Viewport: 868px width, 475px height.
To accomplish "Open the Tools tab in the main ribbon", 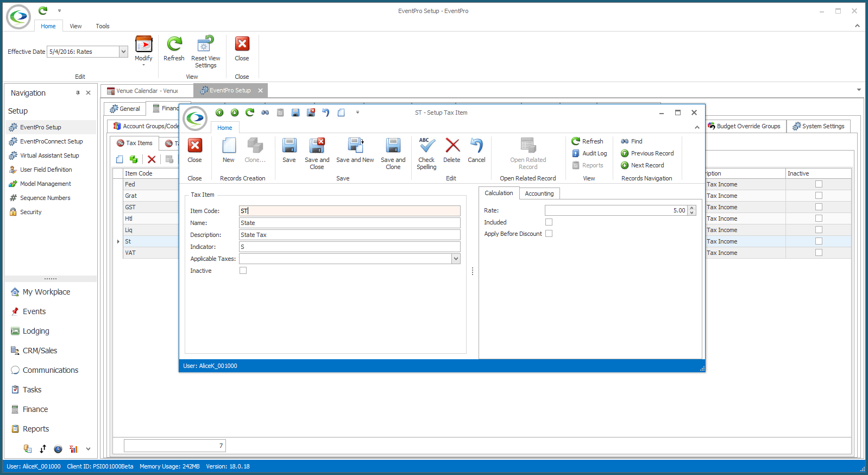I will 103,26.
